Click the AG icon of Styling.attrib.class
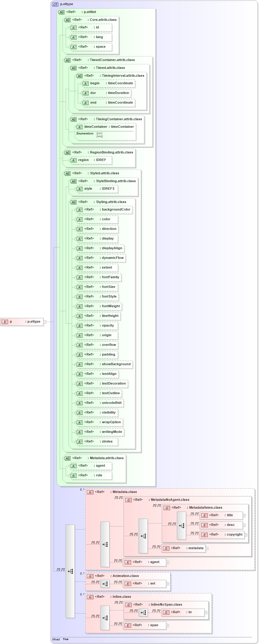The image size is (259, 644). (x=73, y=202)
